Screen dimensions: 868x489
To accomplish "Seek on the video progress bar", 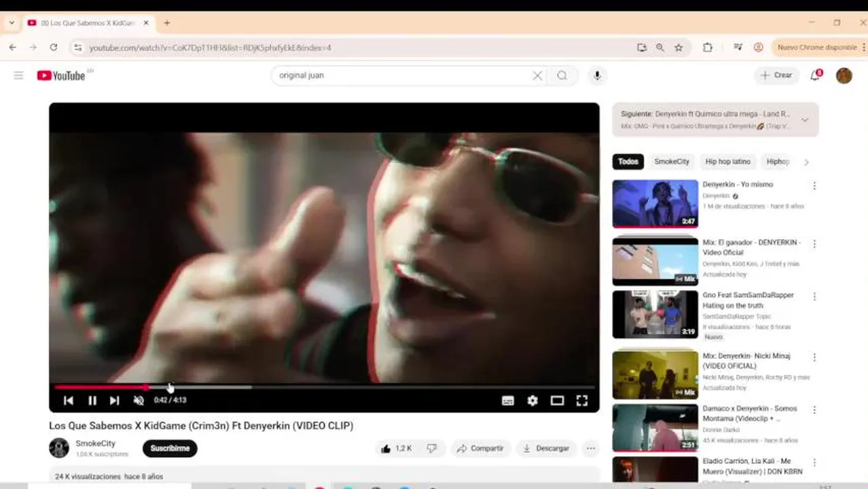I will click(x=324, y=387).
